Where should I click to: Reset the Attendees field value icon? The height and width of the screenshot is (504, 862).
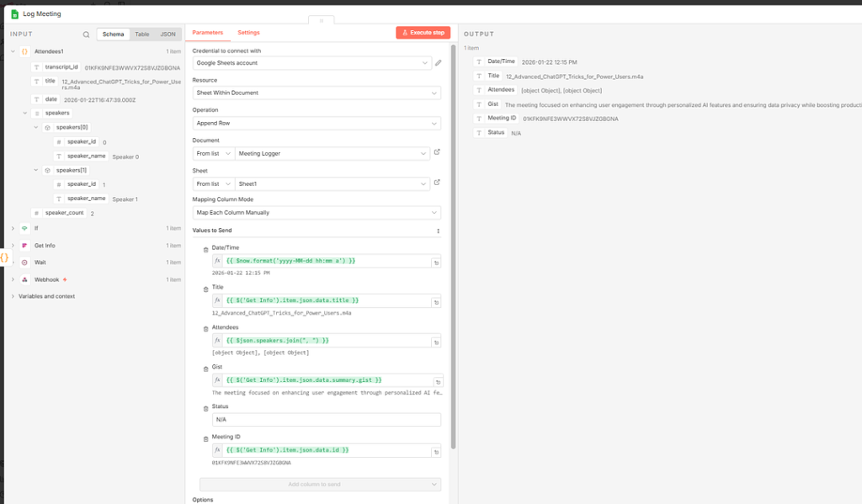(437, 342)
